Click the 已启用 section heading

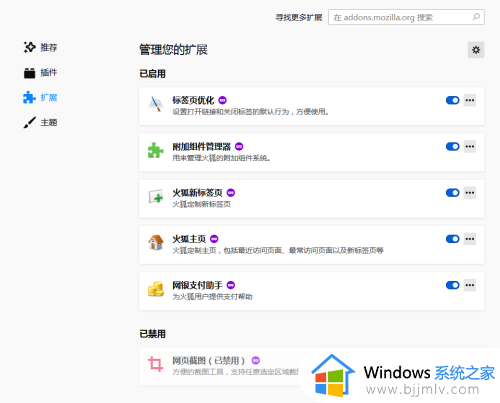152,74
